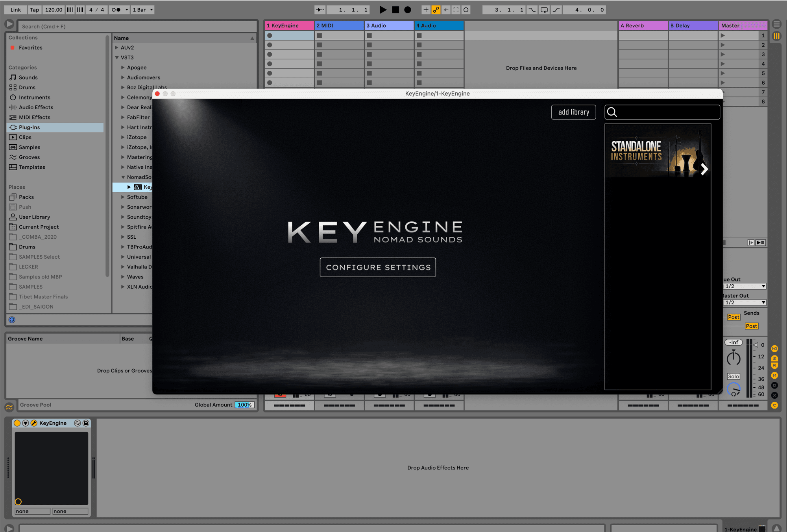The width and height of the screenshot is (787, 532).
Task: Open the Samples category
Action: [x=30, y=147]
